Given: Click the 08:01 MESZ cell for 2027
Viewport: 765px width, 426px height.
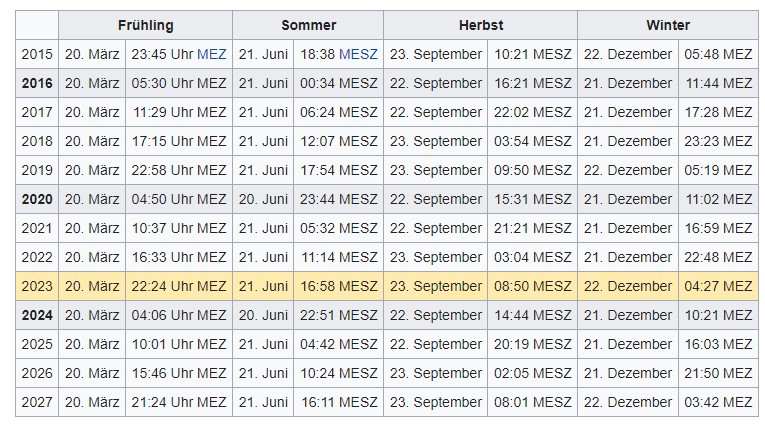Looking at the screenshot, I should coord(532,402).
